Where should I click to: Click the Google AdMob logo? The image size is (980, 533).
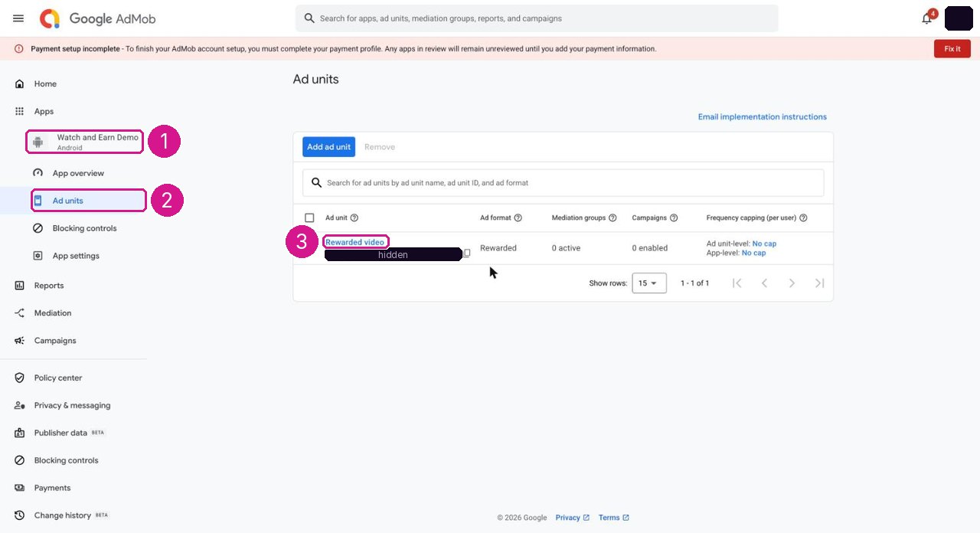97,18
